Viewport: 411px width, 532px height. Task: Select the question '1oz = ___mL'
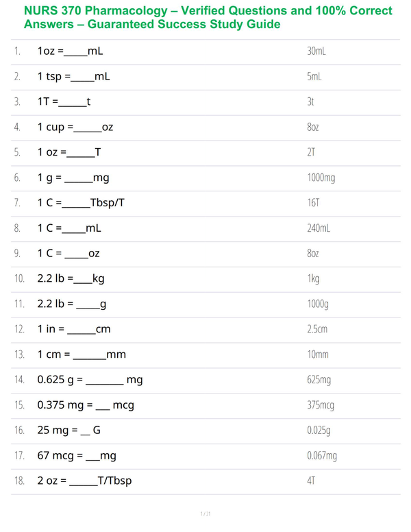tap(70, 51)
